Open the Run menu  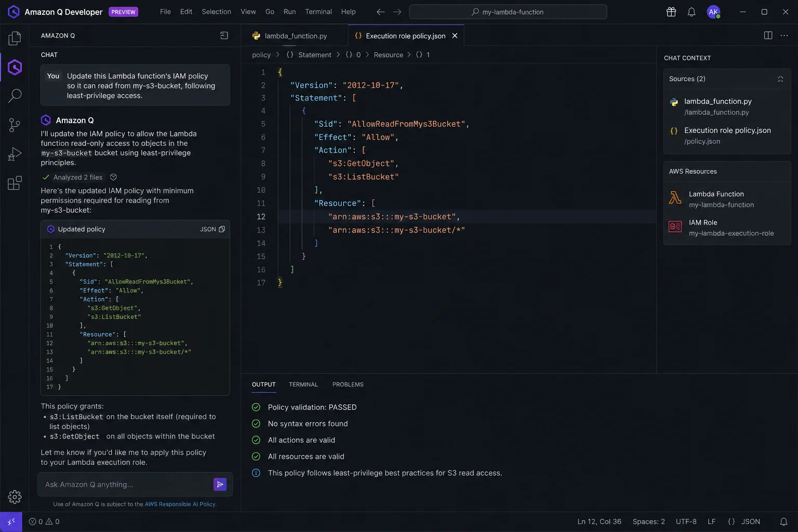289,11
